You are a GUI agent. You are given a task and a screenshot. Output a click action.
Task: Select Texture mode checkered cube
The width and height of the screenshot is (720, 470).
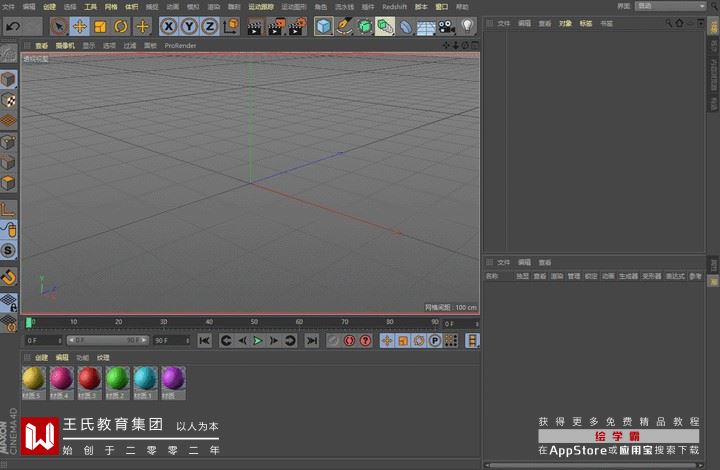pyautogui.click(x=8, y=100)
